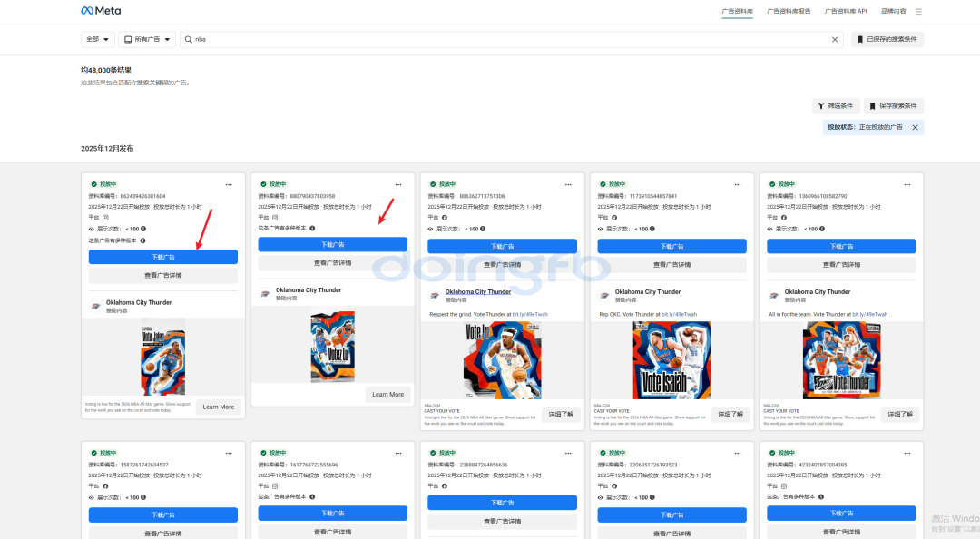The height and width of the screenshot is (539, 980).
Task: Click 下载广告 on the first ad card
Action: pos(162,257)
